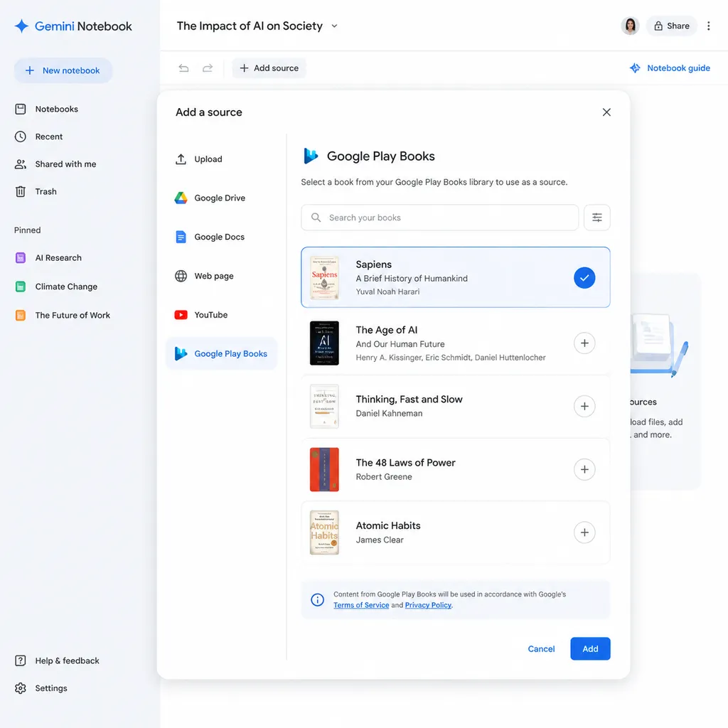Click the Yuval Noah Harari author text
728x728 pixels.
click(387, 291)
